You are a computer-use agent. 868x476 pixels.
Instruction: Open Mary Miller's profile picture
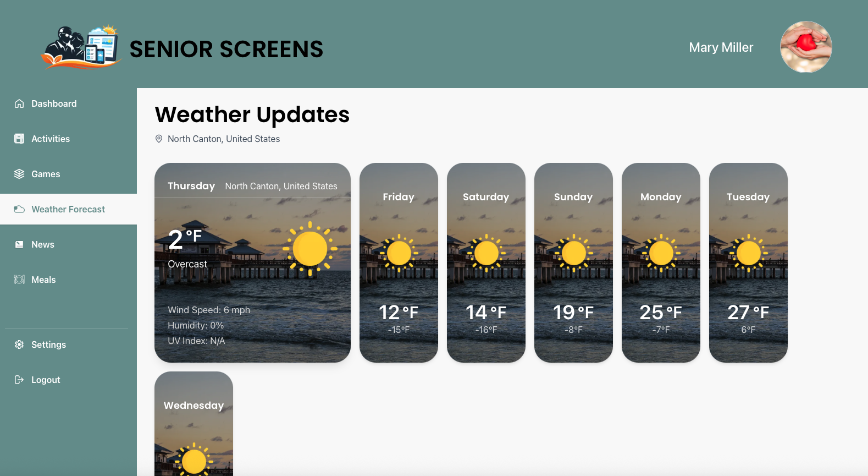coord(806,47)
